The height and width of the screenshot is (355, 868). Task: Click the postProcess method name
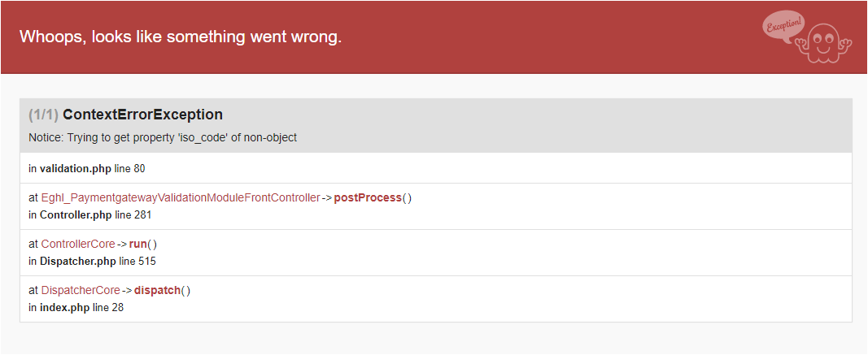point(368,198)
